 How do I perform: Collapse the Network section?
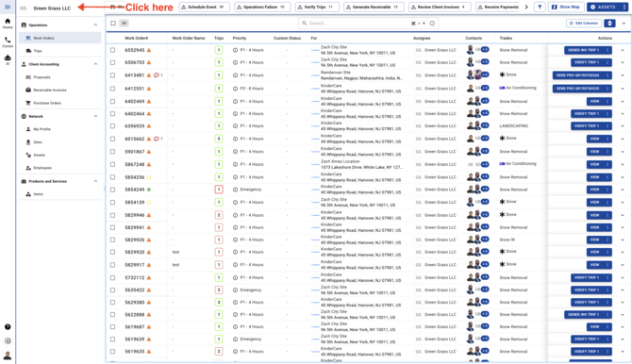(95, 116)
